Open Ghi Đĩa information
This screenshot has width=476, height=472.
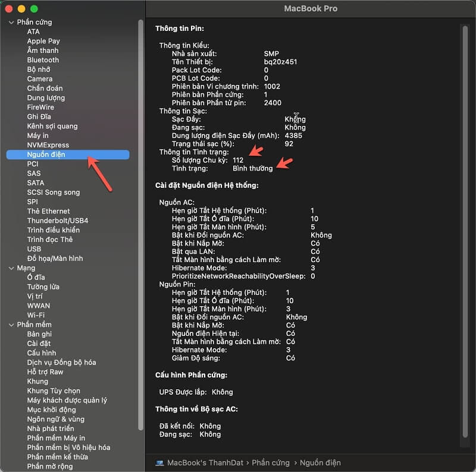pyautogui.click(x=39, y=117)
